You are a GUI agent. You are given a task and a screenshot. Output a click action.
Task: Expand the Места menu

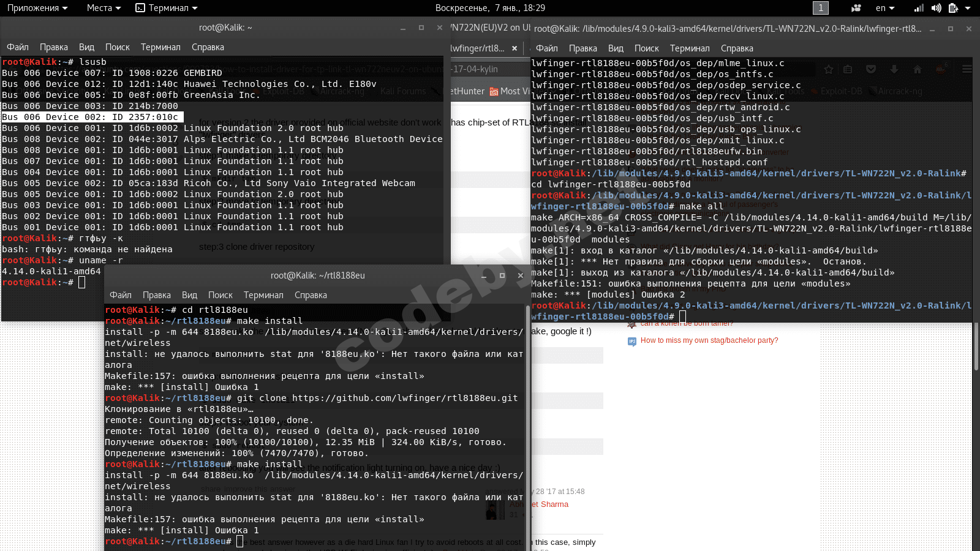point(103,8)
